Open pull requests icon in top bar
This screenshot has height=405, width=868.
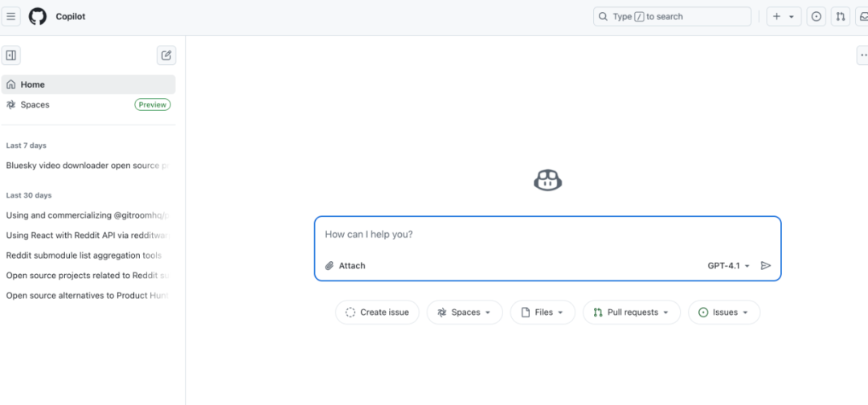point(841,17)
